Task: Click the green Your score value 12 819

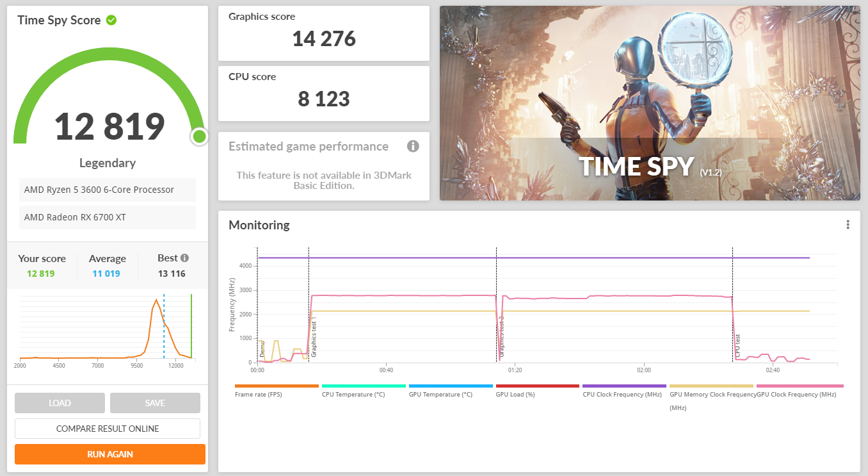Action: point(41,274)
